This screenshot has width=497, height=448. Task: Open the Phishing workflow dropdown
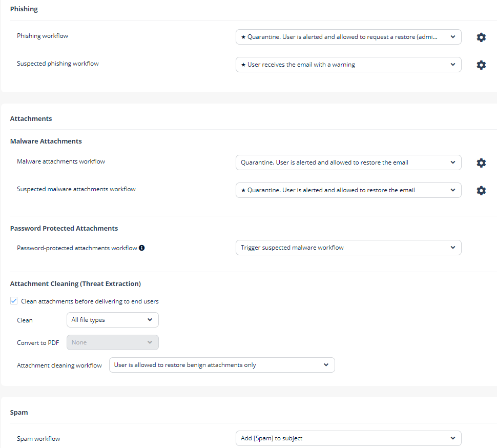[348, 37]
